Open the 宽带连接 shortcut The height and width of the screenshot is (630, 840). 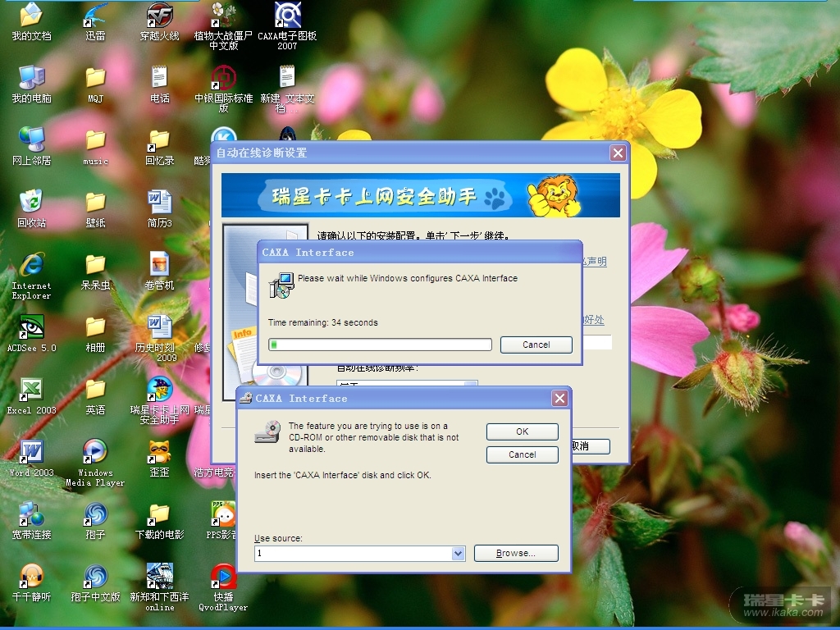pos(31,520)
